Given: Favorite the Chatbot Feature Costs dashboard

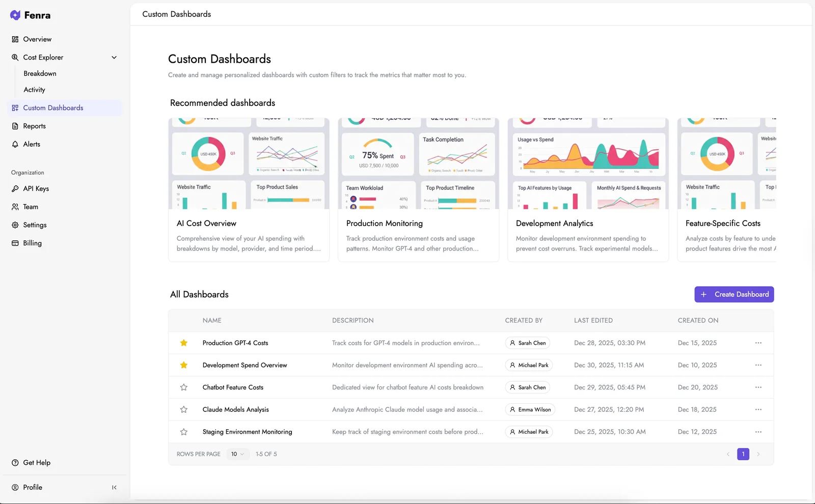Looking at the screenshot, I should coord(183,387).
